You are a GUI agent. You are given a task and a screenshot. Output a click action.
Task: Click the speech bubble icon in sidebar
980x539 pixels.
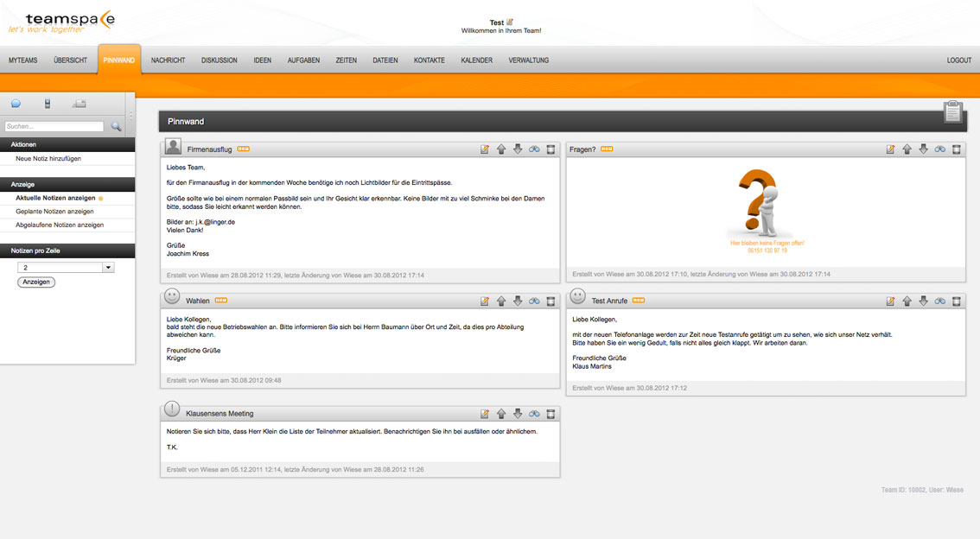(x=16, y=104)
